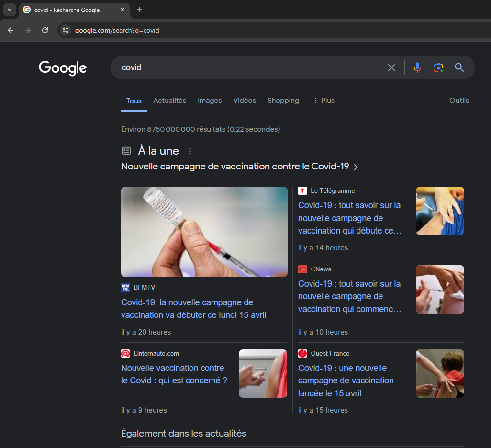Open the Outils search tools

[459, 101]
